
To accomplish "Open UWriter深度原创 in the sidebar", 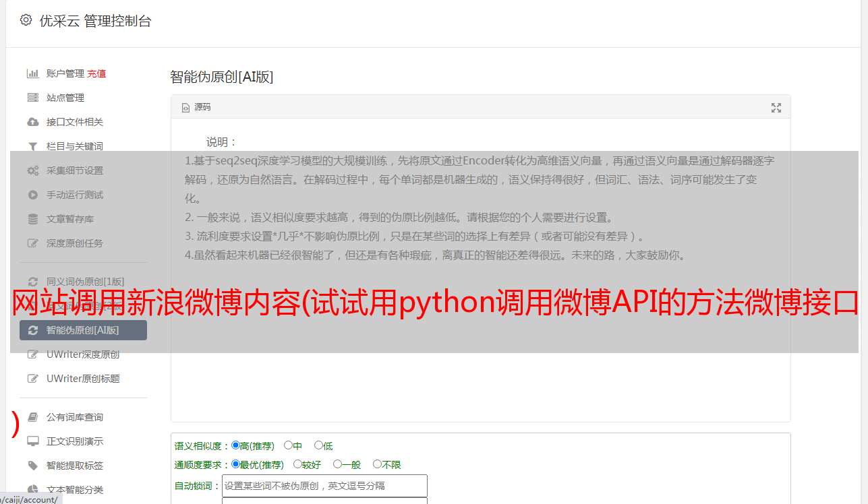I will pyautogui.click(x=83, y=354).
